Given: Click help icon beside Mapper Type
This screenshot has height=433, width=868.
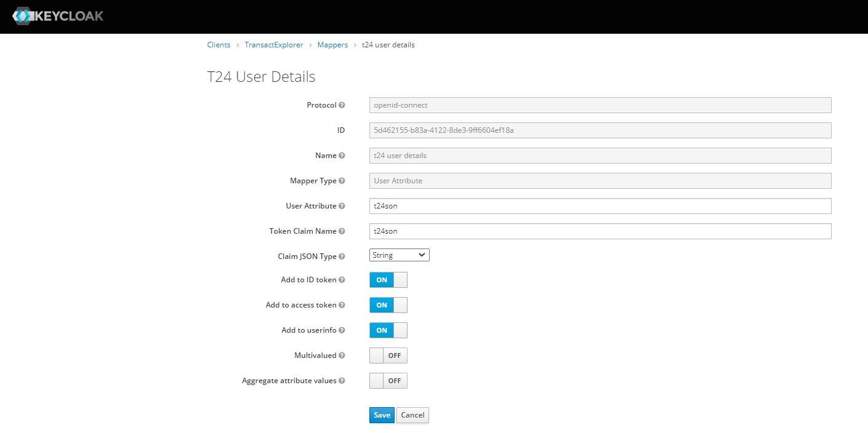Looking at the screenshot, I should [x=342, y=181].
